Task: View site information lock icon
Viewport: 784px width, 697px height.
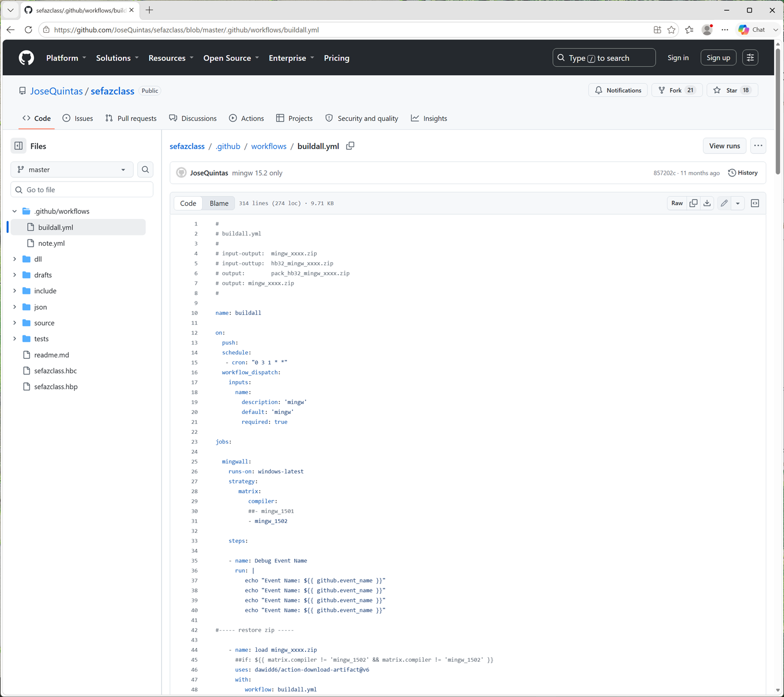Action: point(46,30)
